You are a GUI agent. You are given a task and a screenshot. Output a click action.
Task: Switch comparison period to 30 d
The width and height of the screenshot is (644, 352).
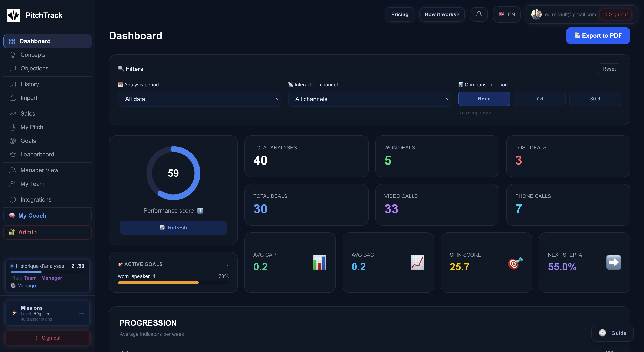(595, 99)
